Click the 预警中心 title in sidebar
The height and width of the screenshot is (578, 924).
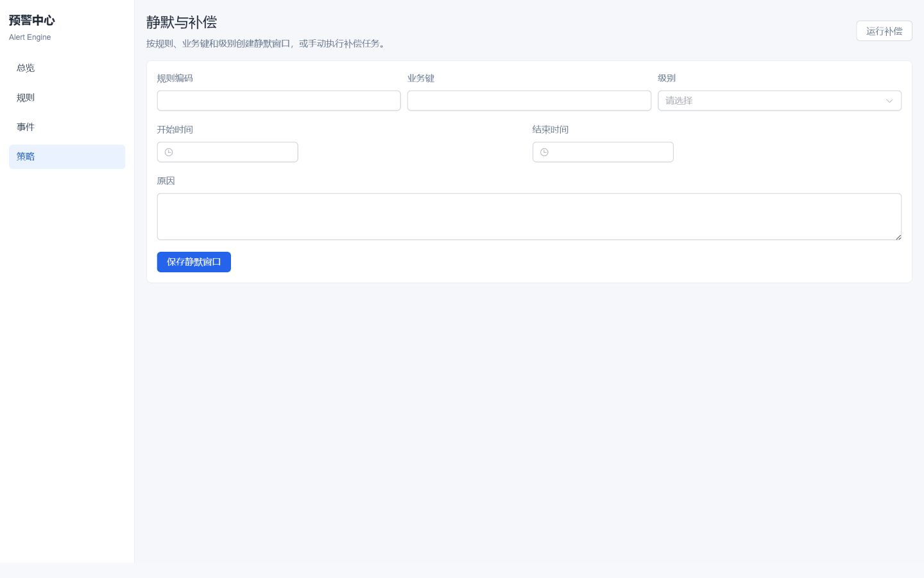pos(32,21)
